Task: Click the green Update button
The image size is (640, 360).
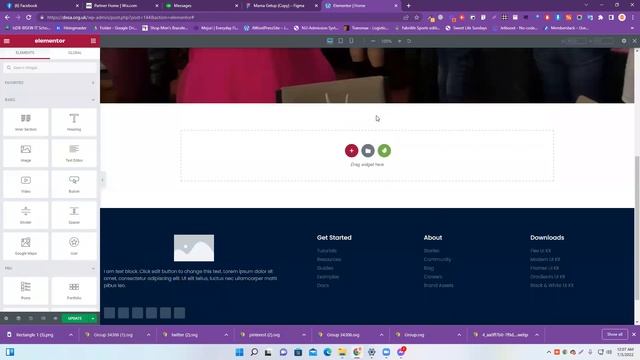Action: click(x=75, y=318)
